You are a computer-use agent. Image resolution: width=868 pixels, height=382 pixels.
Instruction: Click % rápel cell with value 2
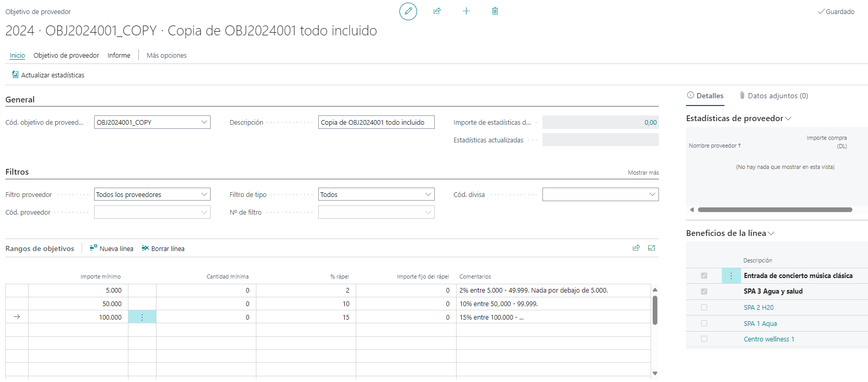tap(306, 291)
